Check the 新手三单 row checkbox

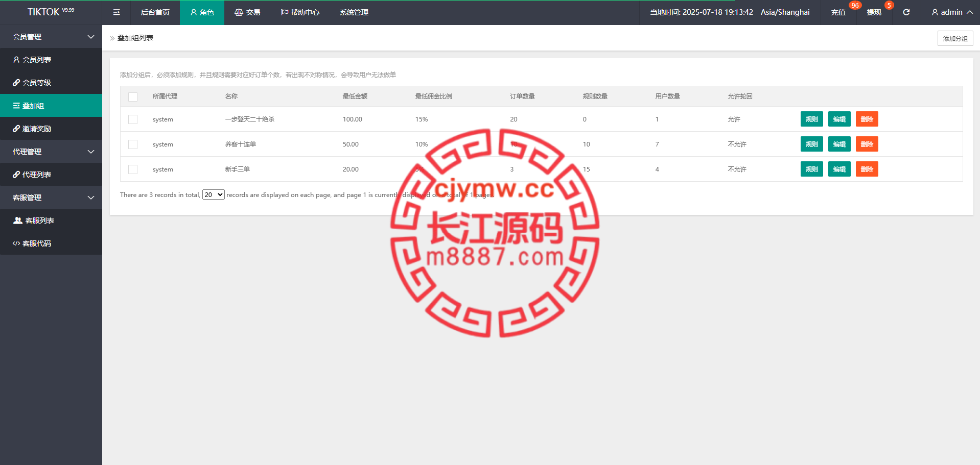[133, 169]
